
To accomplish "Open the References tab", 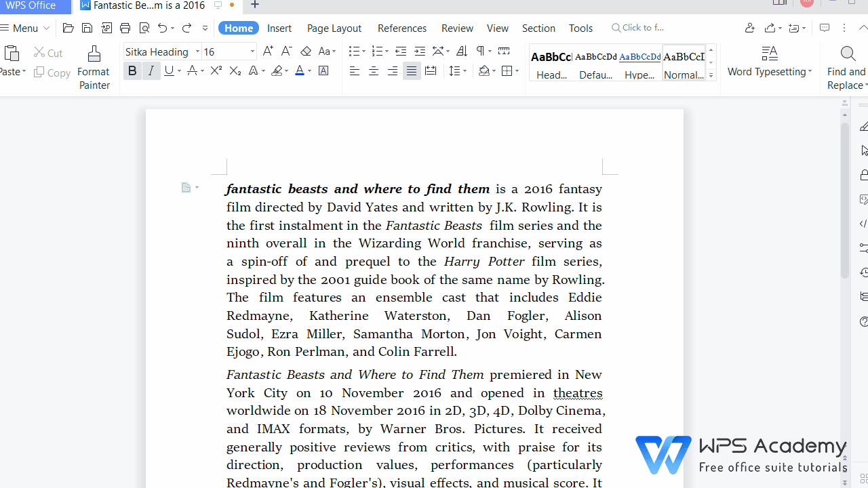I will tap(401, 28).
